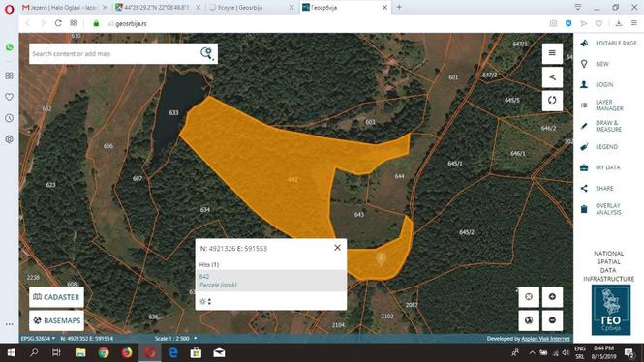Switch to the Usluge Geosrbija tab
Viewport: 644px width, 362px height.
coord(251,8)
